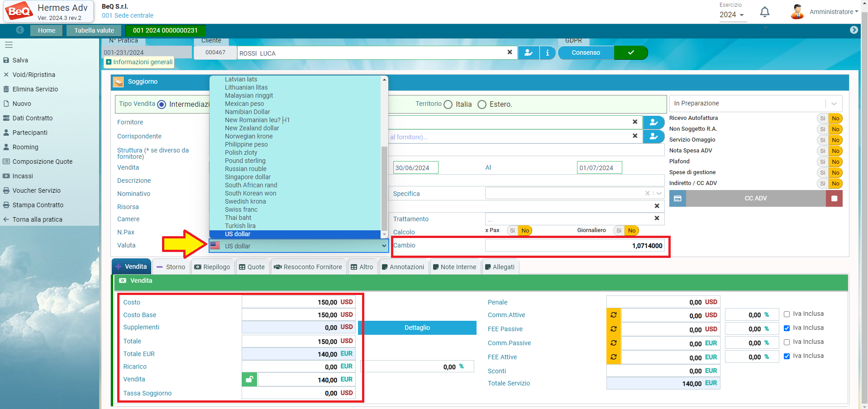Select the Italia territory radio button

pos(448,105)
